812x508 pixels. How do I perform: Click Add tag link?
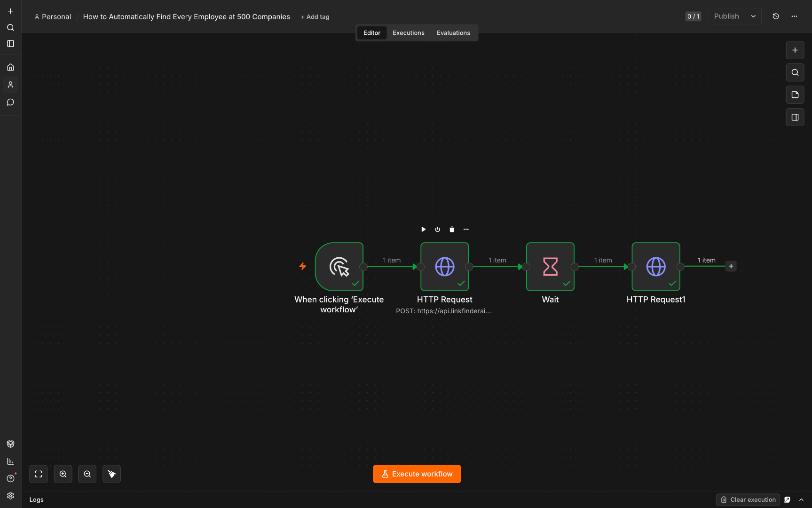tap(315, 17)
